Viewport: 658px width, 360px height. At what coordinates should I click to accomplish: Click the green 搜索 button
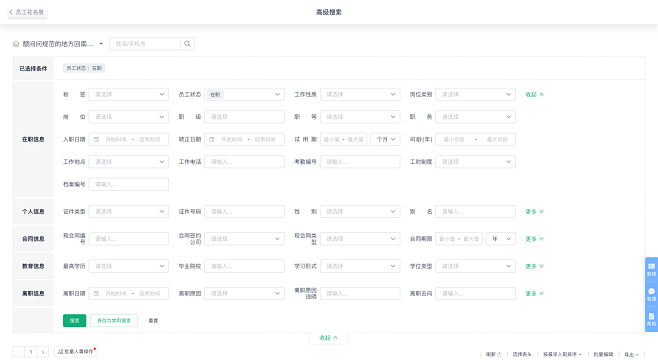point(74,321)
